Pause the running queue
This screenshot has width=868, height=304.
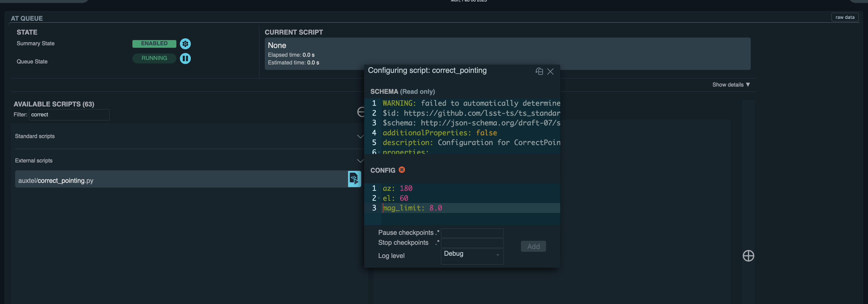(x=185, y=58)
